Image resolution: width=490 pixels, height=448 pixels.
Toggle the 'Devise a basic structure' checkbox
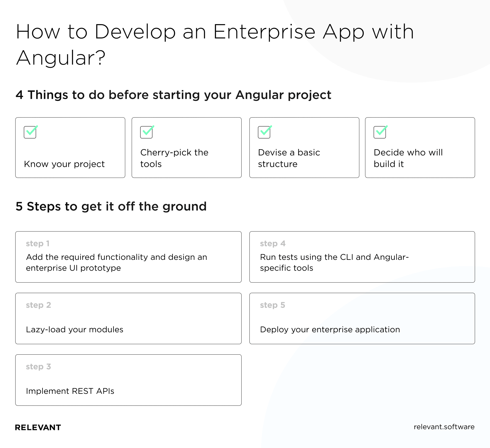[x=265, y=132]
